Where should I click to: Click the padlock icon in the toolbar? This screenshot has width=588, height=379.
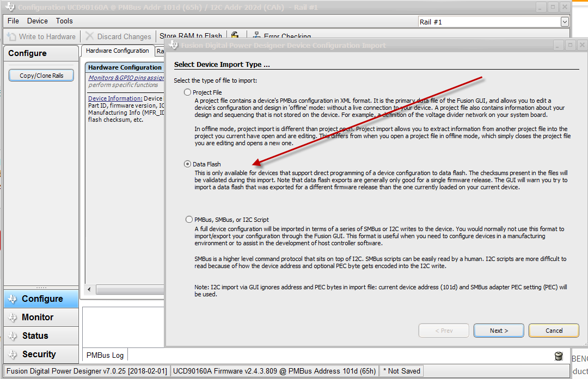[x=235, y=35]
